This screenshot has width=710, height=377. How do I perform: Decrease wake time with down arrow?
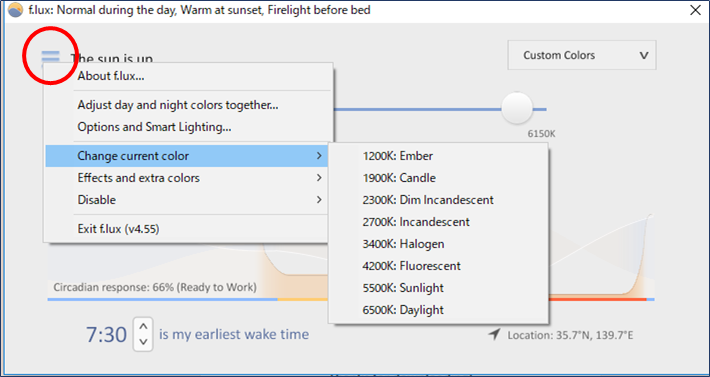[x=143, y=342]
